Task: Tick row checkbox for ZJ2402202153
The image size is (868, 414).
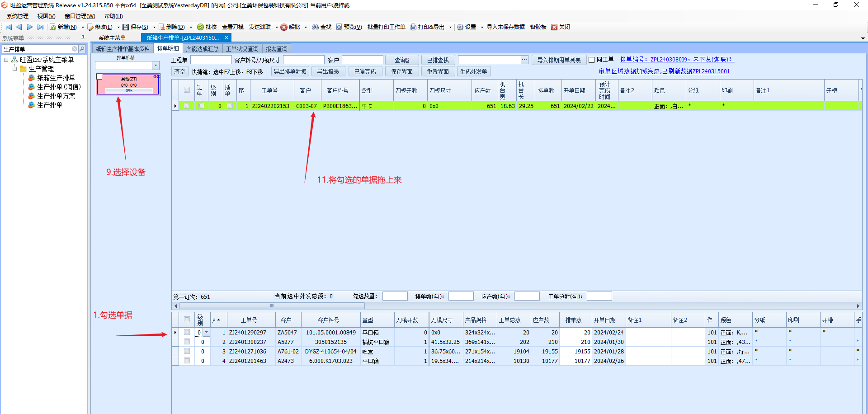Action: point(187,106)
